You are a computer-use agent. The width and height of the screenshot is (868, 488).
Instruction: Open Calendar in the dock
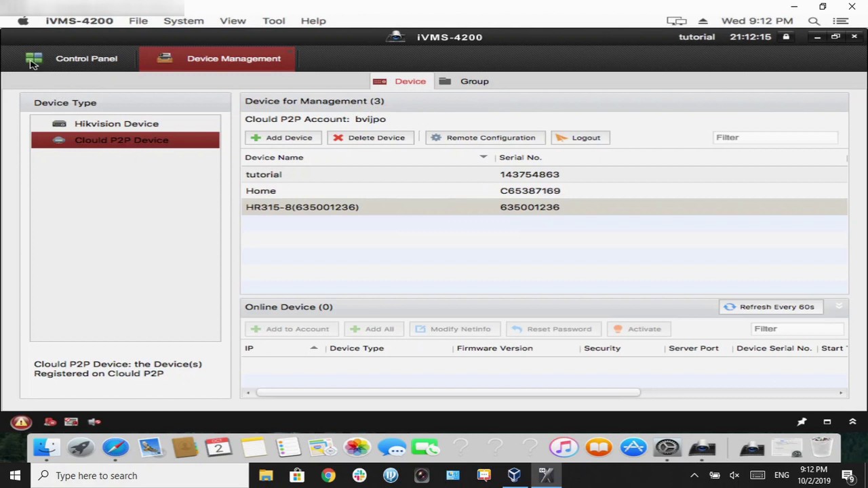point(218,448)
